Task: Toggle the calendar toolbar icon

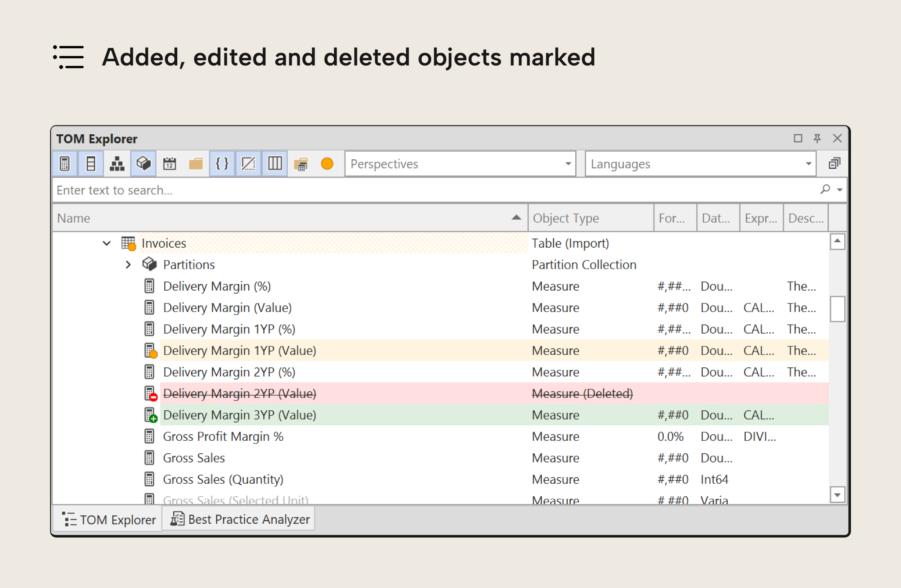Action: point(169,163)
